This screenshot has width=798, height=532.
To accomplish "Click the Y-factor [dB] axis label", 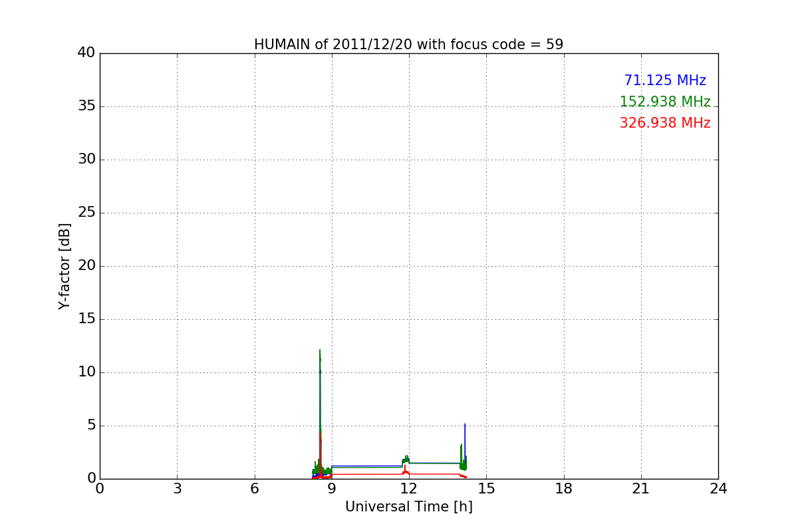I will (x=64, y=266).
